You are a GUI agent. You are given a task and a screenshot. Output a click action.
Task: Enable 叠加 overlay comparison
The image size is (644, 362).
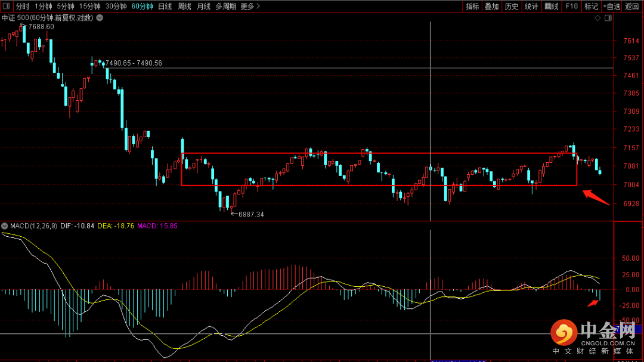pos(492,7)
